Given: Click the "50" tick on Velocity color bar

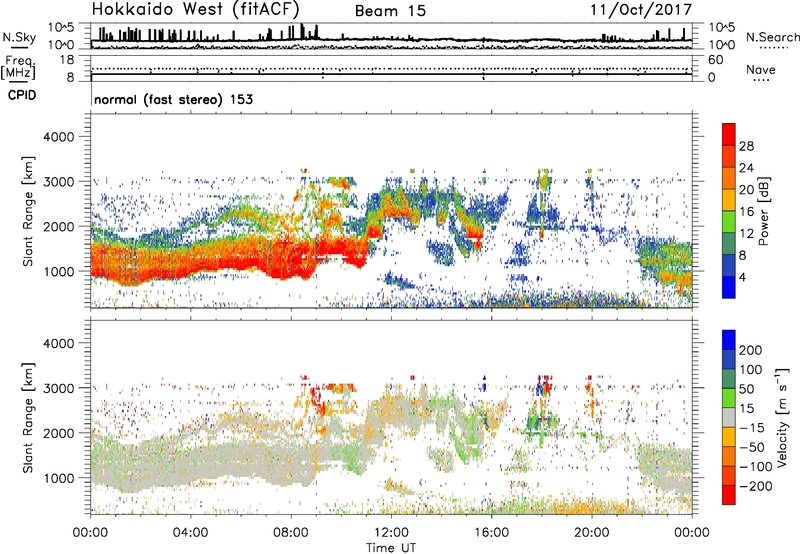Looking at the screenshot, I should tap(746, 389).
